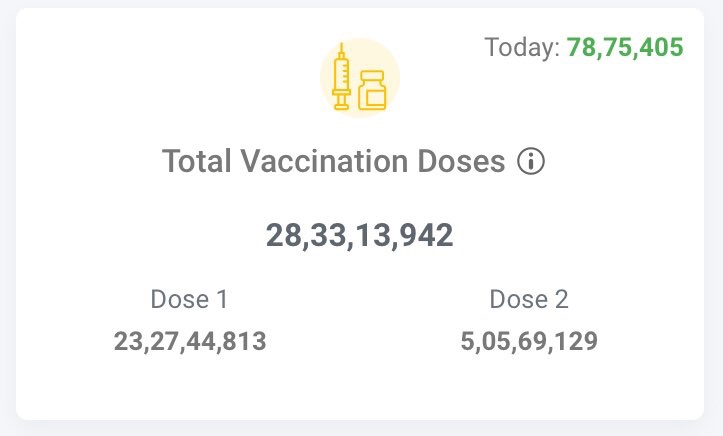
Task: Select the total figure 28,33,13,942
Action: (x=360, y=235)
